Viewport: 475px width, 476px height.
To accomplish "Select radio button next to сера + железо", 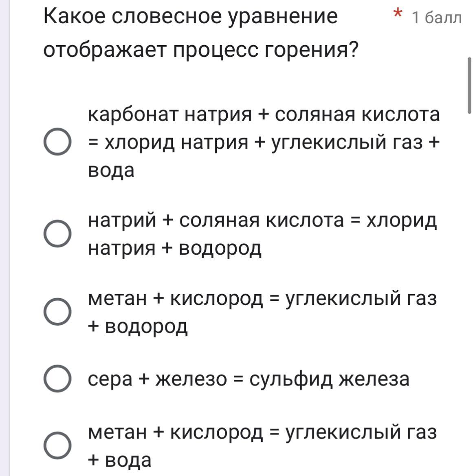I will coord(57,378).
